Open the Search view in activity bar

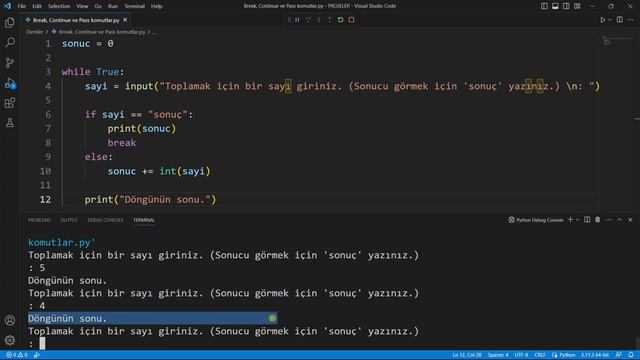(x=10, y=42)
